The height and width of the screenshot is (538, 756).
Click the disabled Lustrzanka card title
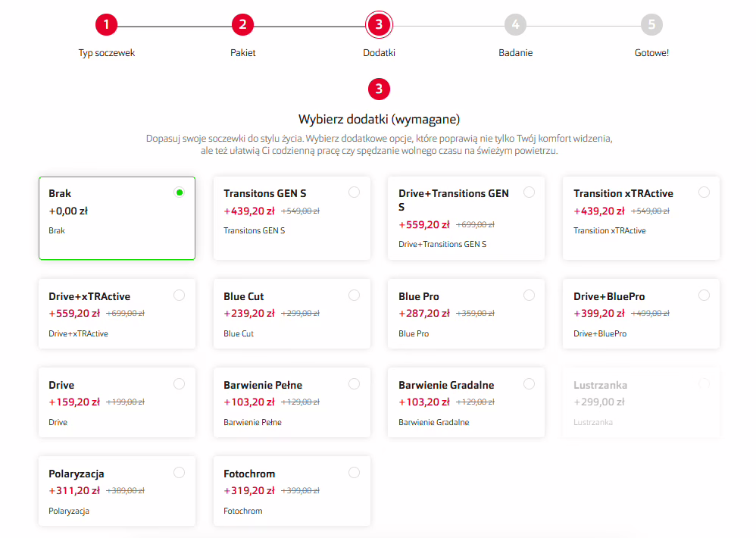[600, 385]
